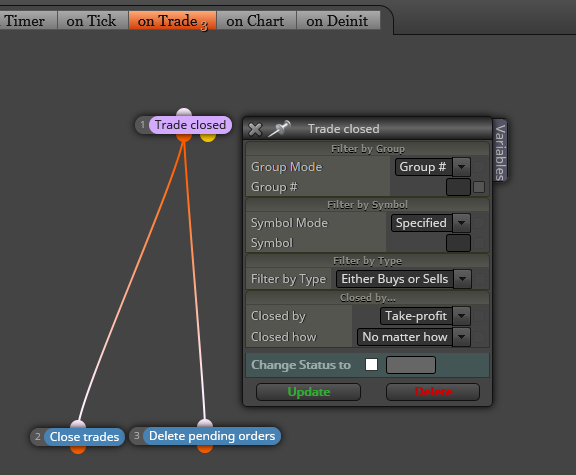
Task: Select the Delete pending orders node block
Action: click(x=212, y=436)
